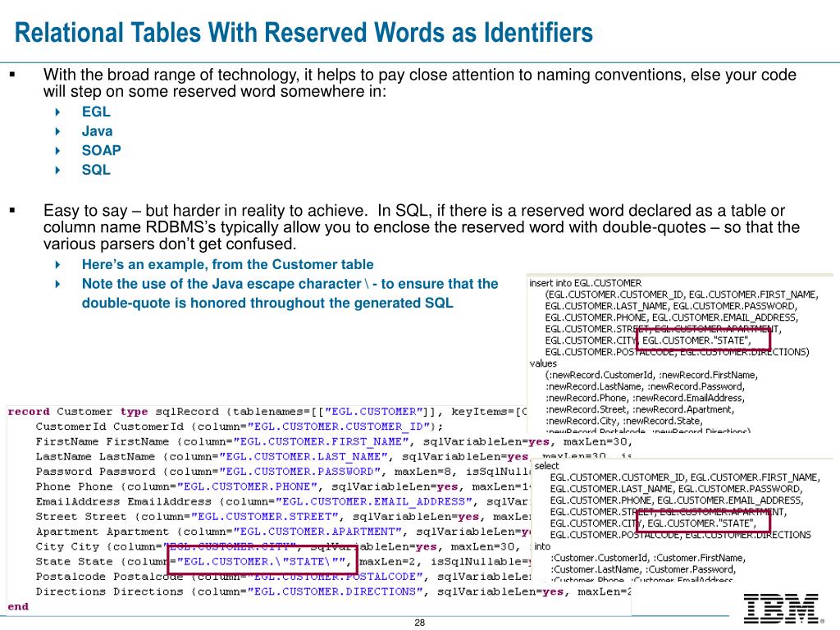Click EGL.CUSTOMER."STATE" in the select statement
This screenshot has width=840, height=630.
[x=701, y=523]
